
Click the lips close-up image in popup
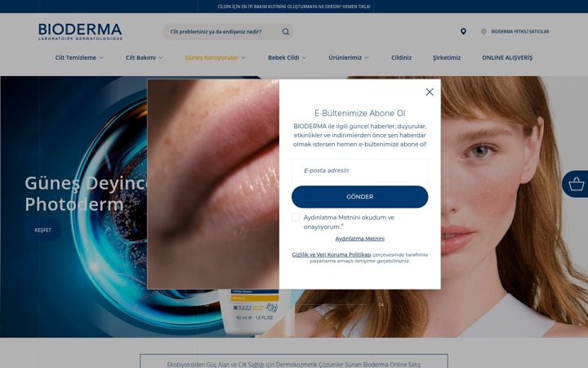[x=213, y=184]
